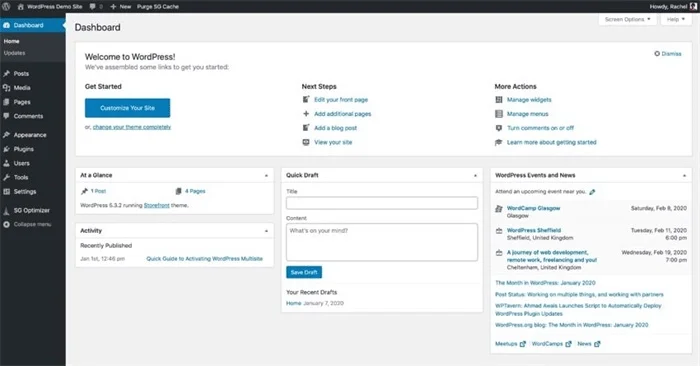Open WordPress Demo Site home icon

coord(21,6)
